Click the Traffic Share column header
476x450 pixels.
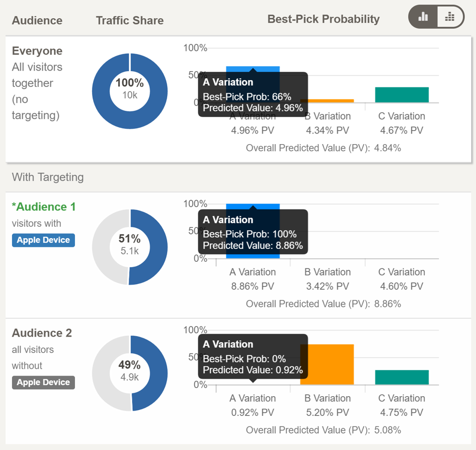pos(130,21)
